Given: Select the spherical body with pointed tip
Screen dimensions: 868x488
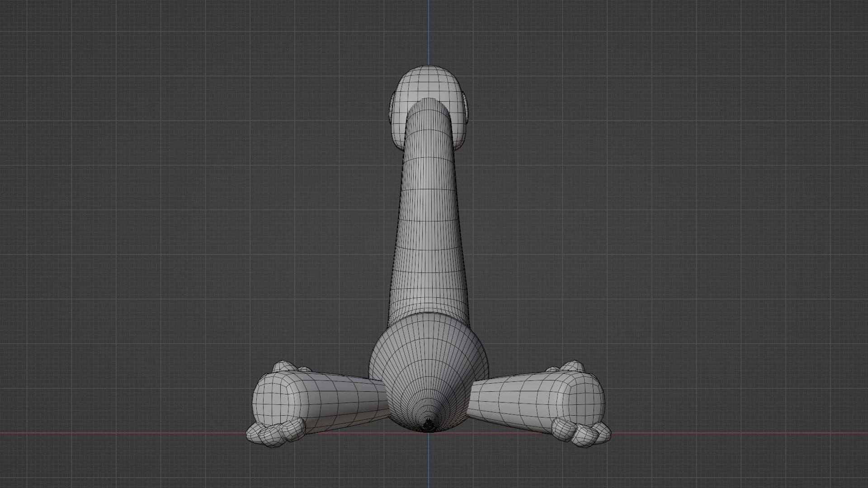Looking at the screenshot, I should [429, 373].
